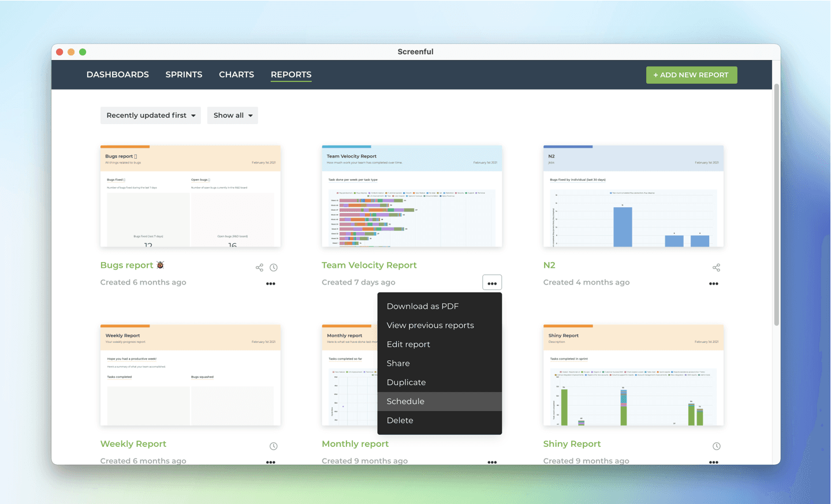Open the Shiny Report title link
The width and height of the screenshot is (831, 504).
572,444
